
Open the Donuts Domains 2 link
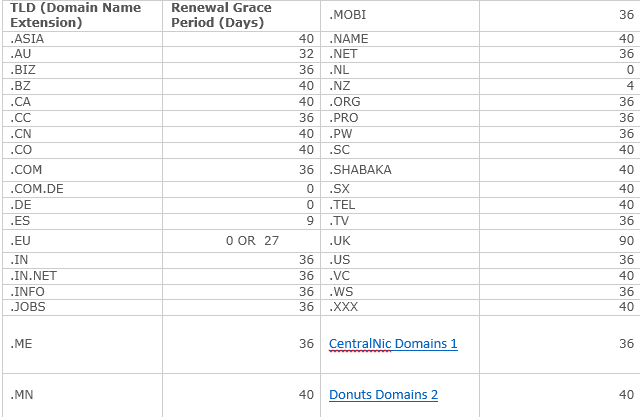tap(383, 395)
